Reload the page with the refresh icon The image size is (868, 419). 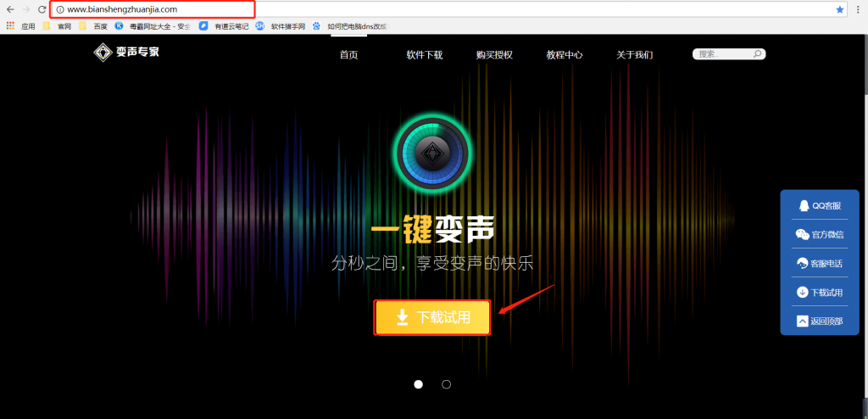click(x=42, y=9)
